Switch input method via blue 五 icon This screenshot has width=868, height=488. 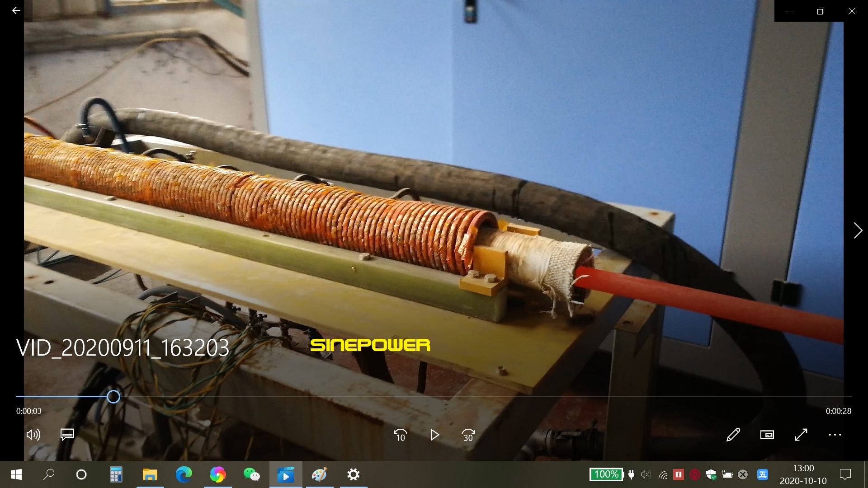763,474
